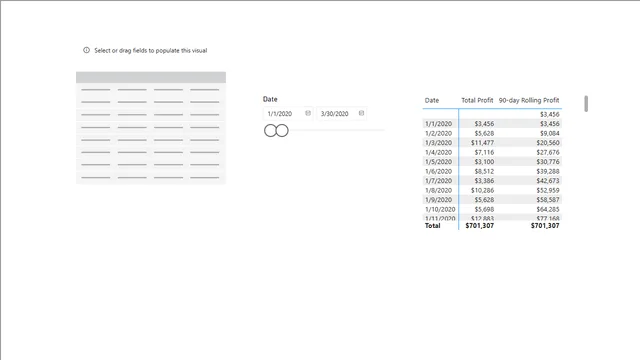Select the 1/6/2020 row date cell

tap(438, 171)
